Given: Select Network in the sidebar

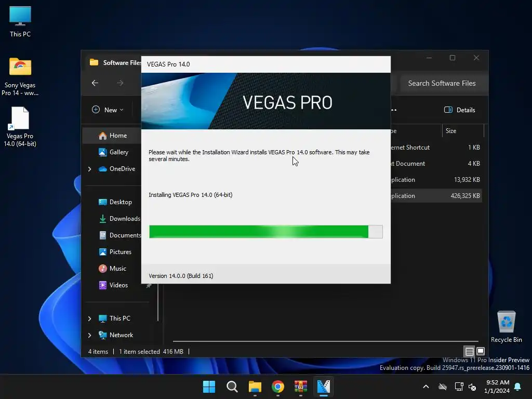Looking at the screenshot, I should click(x=116, y=335).
